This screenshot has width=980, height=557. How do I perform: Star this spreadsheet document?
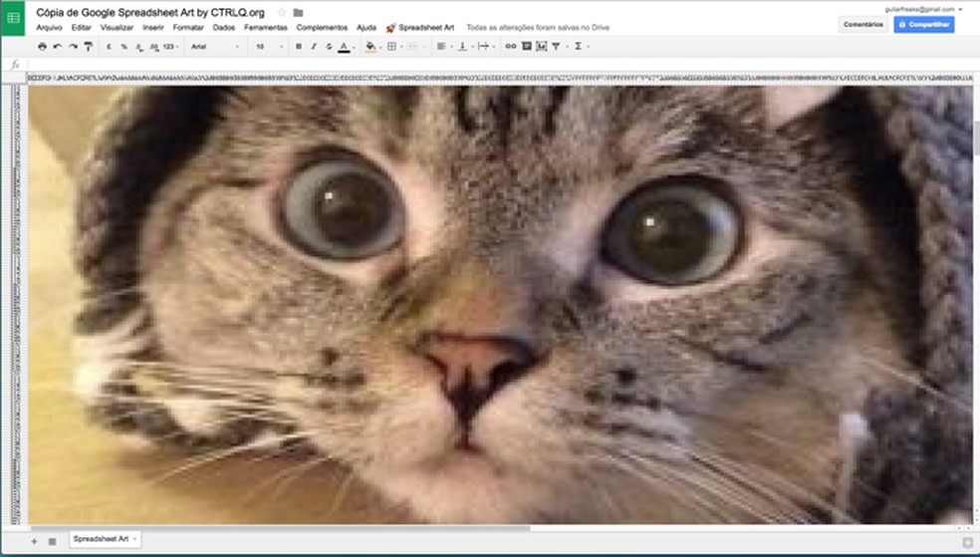(282, 13)
